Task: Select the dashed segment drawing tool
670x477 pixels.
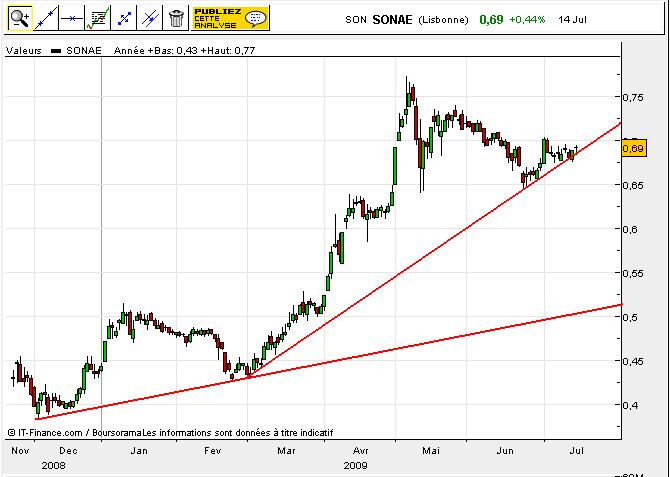Action: pos(124,18)
